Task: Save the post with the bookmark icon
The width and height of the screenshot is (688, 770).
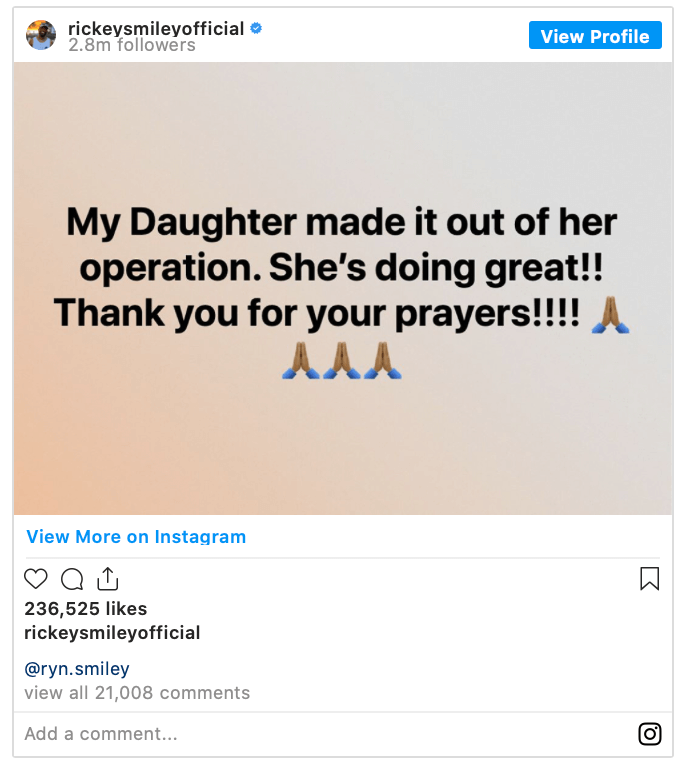Action: point(649,579)
